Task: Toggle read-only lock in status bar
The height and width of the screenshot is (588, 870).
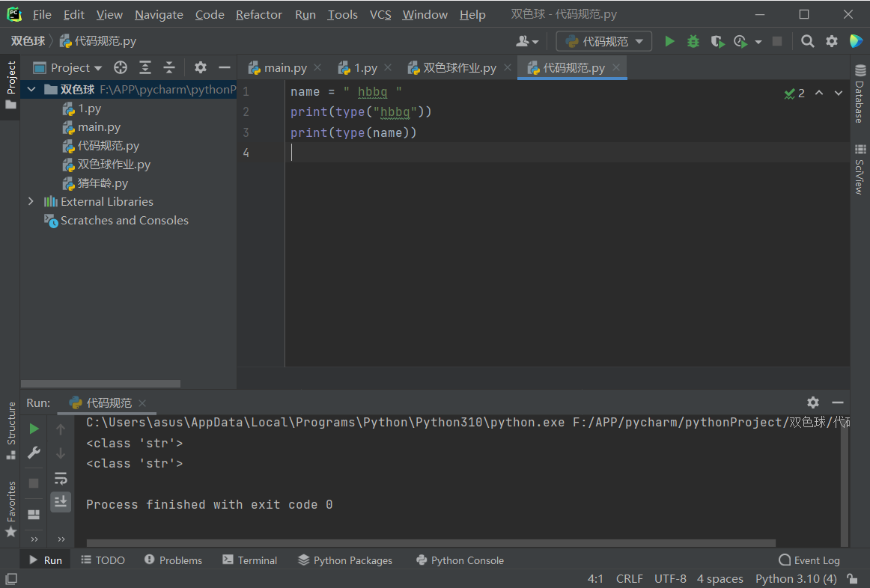Action: [852, 579]
